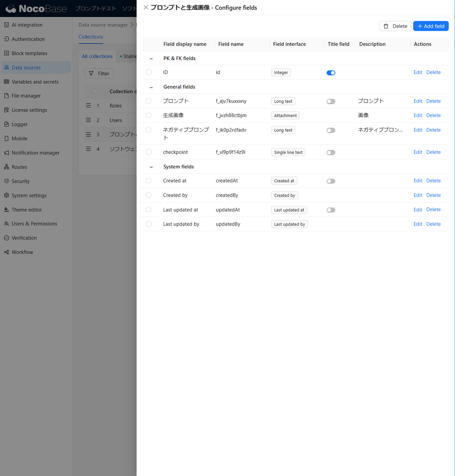The height and width of the screenshot is (476, 455).
Task: Collapse the PK & FK fields group
Action: pos(151,59)
